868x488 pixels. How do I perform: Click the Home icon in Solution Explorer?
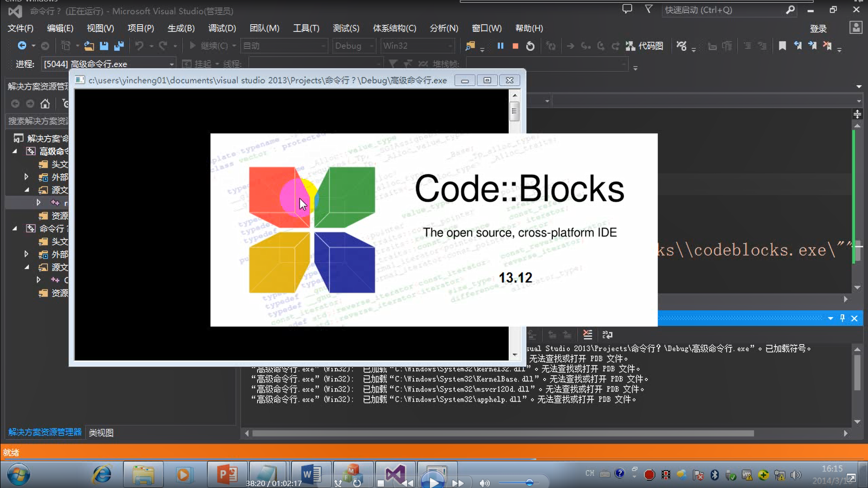click(45, 104)
